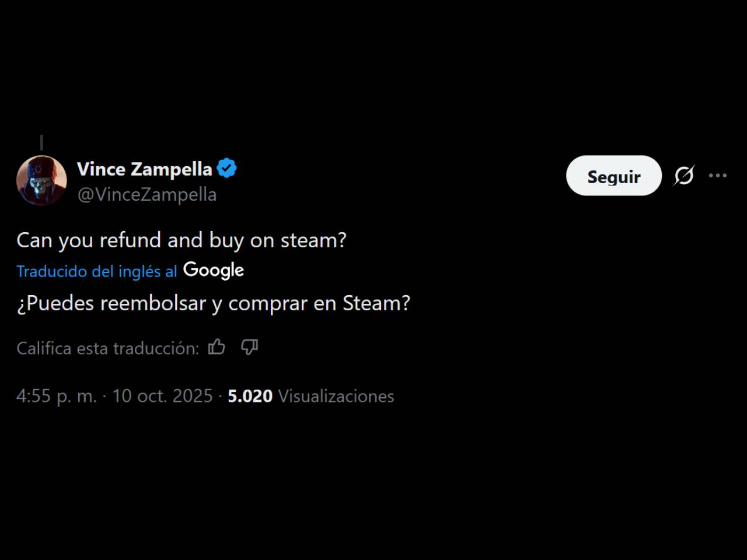Click the "Traducido del inglés al" link
The image size is (747, 560).
tap(96, 271)
